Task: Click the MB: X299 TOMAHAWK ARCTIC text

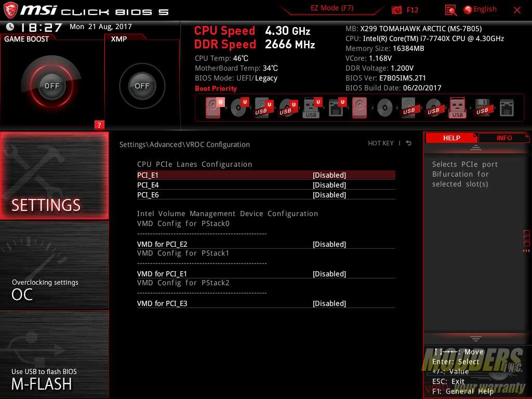Action: click(413, 29)
